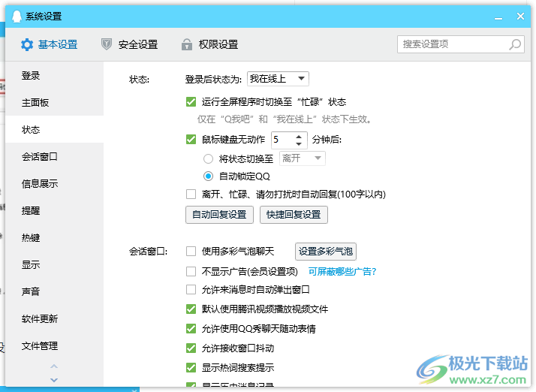This screenshot has width=536, height=392.
Task: Select the 状态 sidebar item
Action: pyautogui.click(x=54, y=130)
